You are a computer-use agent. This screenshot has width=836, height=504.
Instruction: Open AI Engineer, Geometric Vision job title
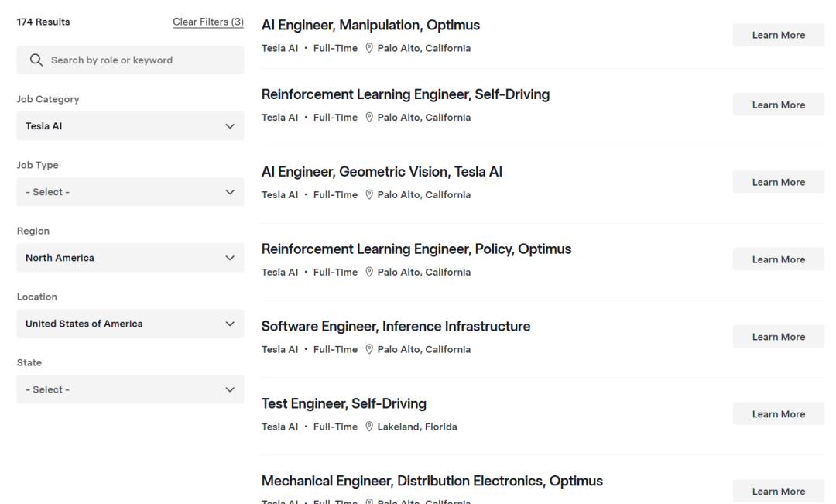[x=382, y=172]
